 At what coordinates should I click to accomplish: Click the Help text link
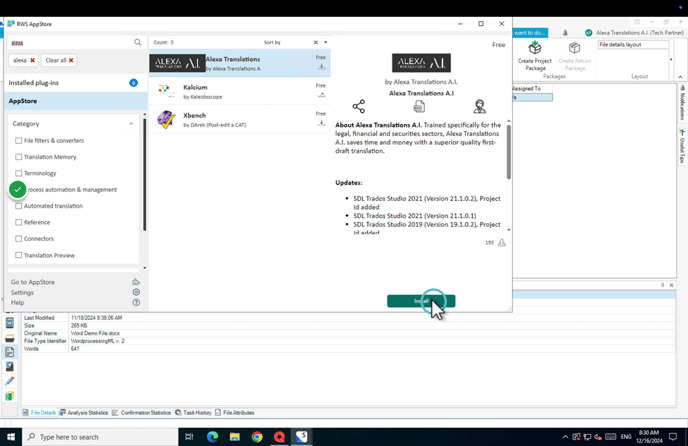point(17,302)
